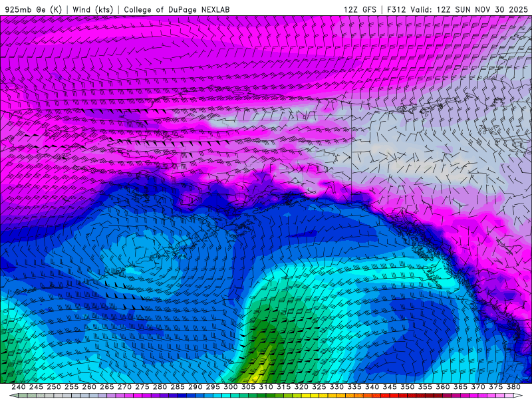Click the 'F312' forecast hour text
Viewport: 532px width, 399px height.
396,10
